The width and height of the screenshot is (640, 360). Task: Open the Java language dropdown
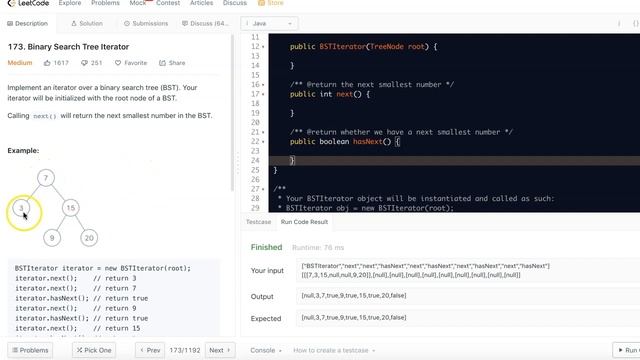[x=269, y=24]
